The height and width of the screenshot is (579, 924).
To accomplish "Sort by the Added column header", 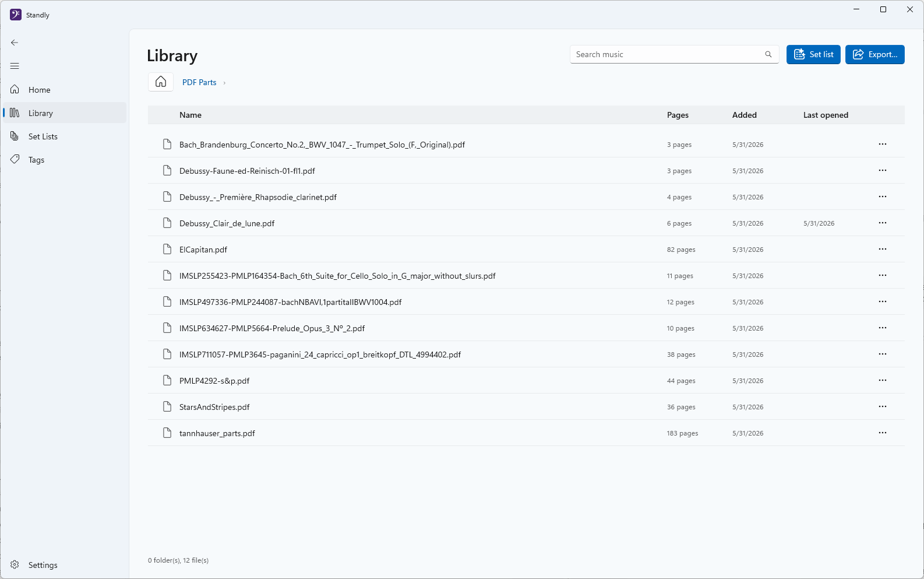I will coord(745,115).
